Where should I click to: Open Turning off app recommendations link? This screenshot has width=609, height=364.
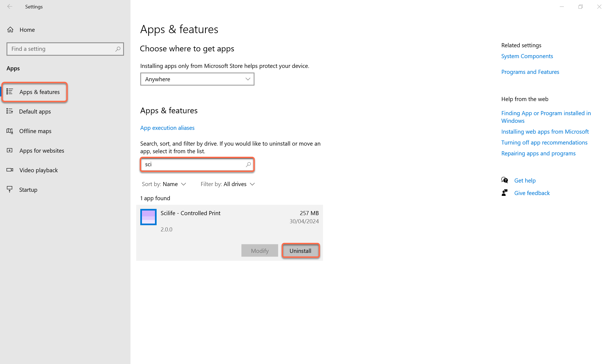(x=544, y=142)
